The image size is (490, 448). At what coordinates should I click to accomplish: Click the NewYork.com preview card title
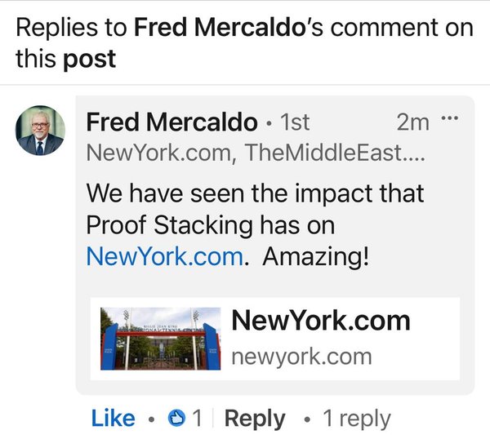point(321,321)
